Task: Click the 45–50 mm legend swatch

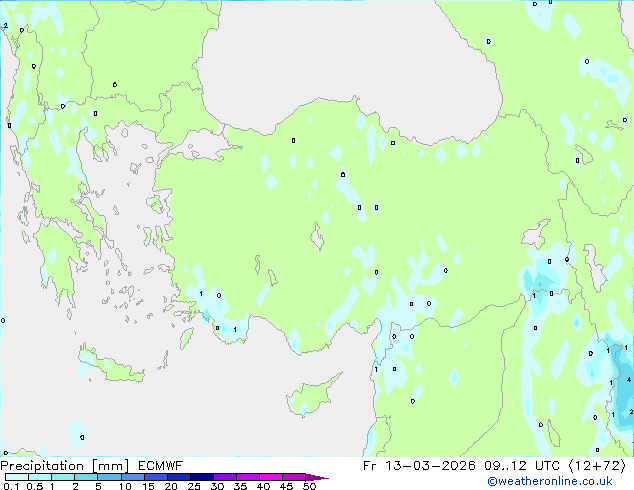Action: (x=294, y=477)
